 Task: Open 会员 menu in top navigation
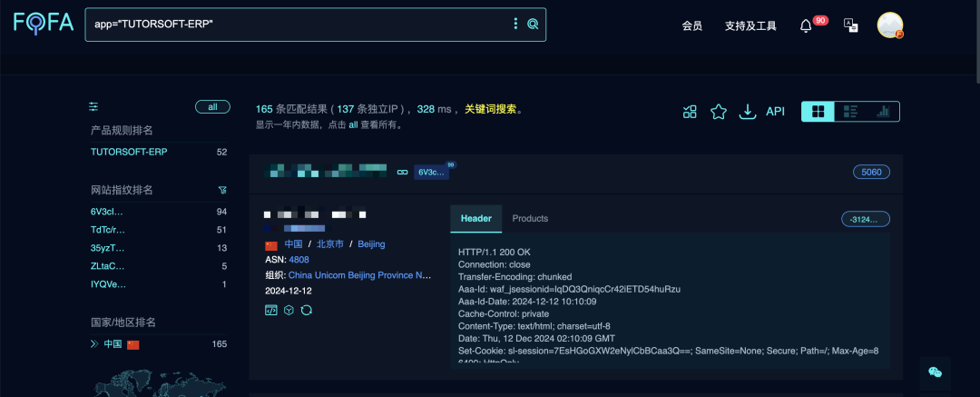pos(691,25)
